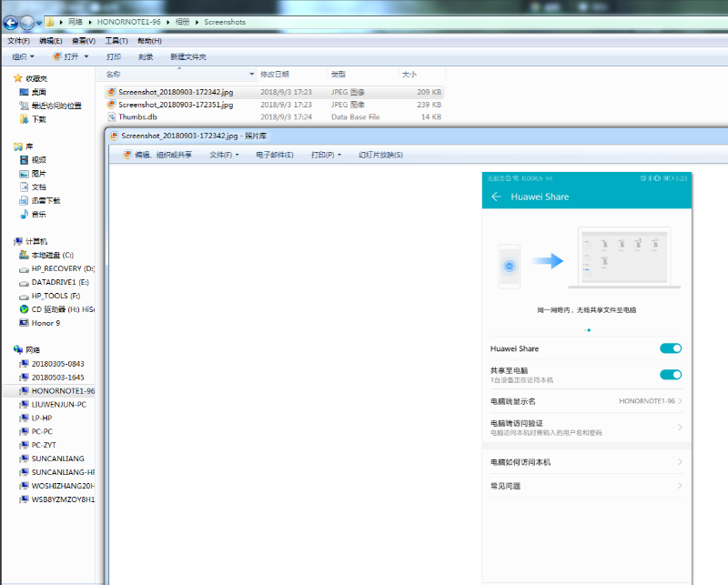Click the 最近访问的位置 icon
Screen dimensions: 728x585
point(25,106)
